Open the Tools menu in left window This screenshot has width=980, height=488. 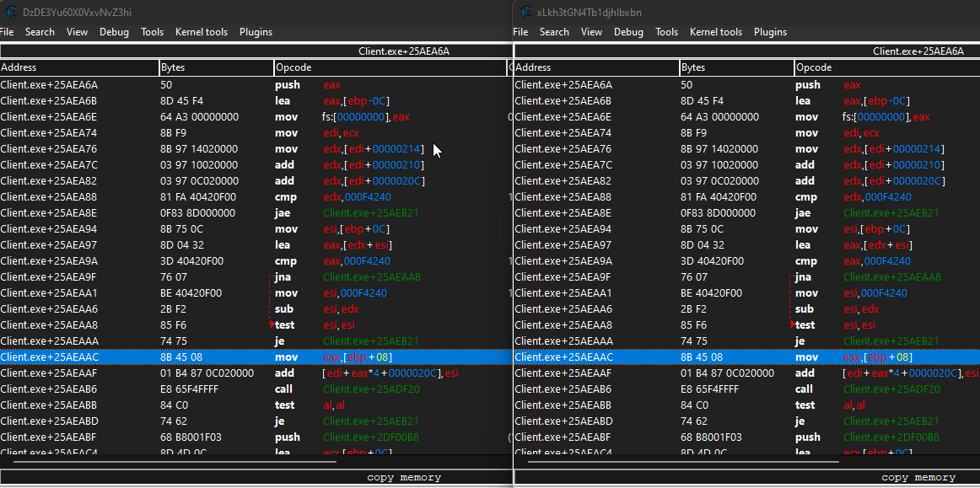point(152,31)
